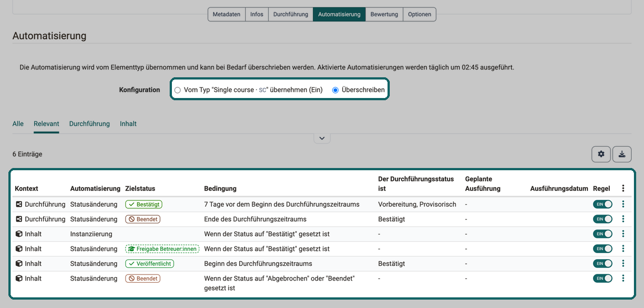This screenshot has height=308, width=644.
Task: Open actions menu for Ende des Durchführungszeitraums row
Action: coord(623,219)
